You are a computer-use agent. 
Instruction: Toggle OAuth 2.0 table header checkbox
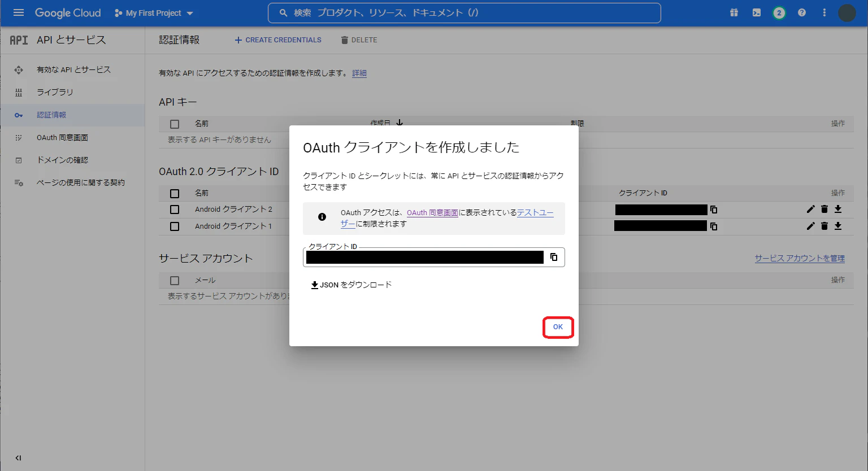tap(175, 193)
